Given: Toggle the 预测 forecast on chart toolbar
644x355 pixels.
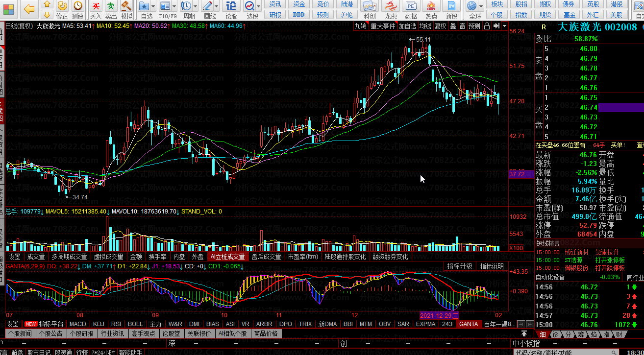Looking at the screenshot, I should (x=474, y=26).
